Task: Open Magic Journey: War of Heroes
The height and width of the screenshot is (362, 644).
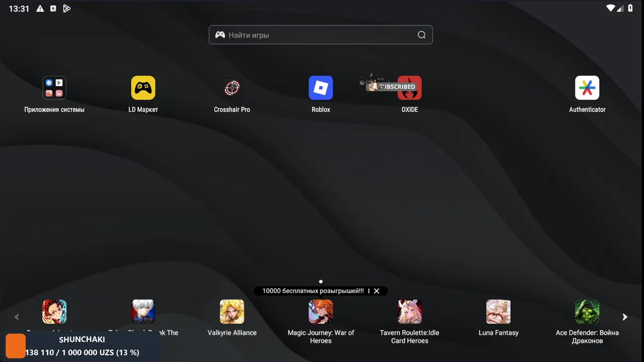Action: (321, 312)
